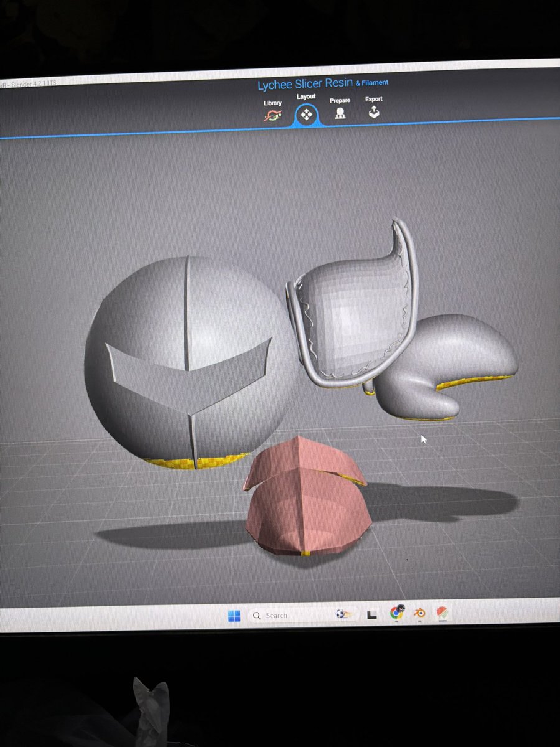Image resolution: width=560 pixels, height=747 pixels.
Task: Open Google Chrome from the taskbar
Action: coord(396,613)
